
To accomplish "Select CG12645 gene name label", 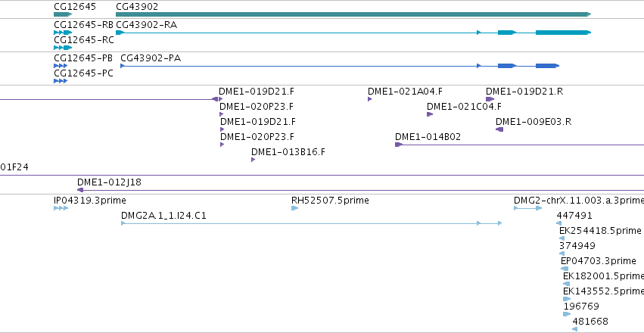I will (75, 7).
